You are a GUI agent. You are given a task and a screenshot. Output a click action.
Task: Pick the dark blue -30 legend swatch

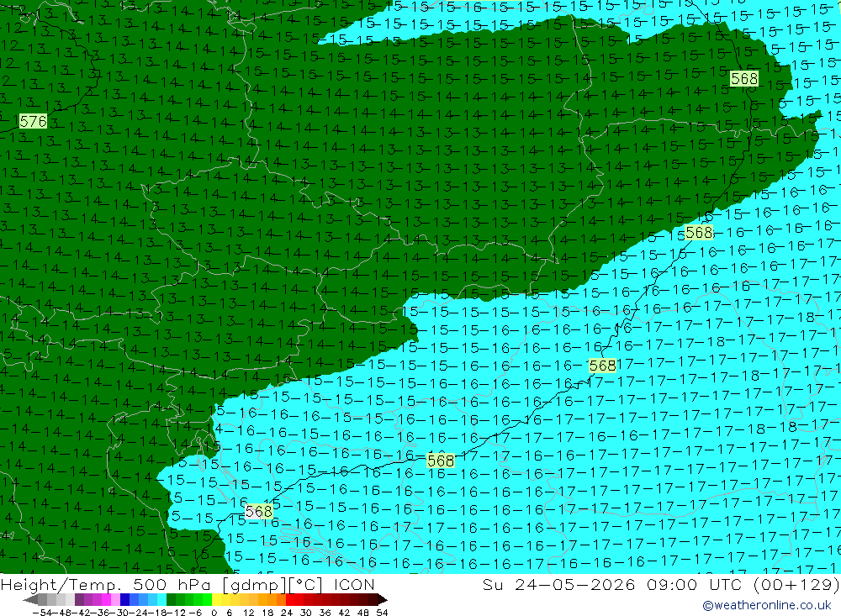pos(124,600)
